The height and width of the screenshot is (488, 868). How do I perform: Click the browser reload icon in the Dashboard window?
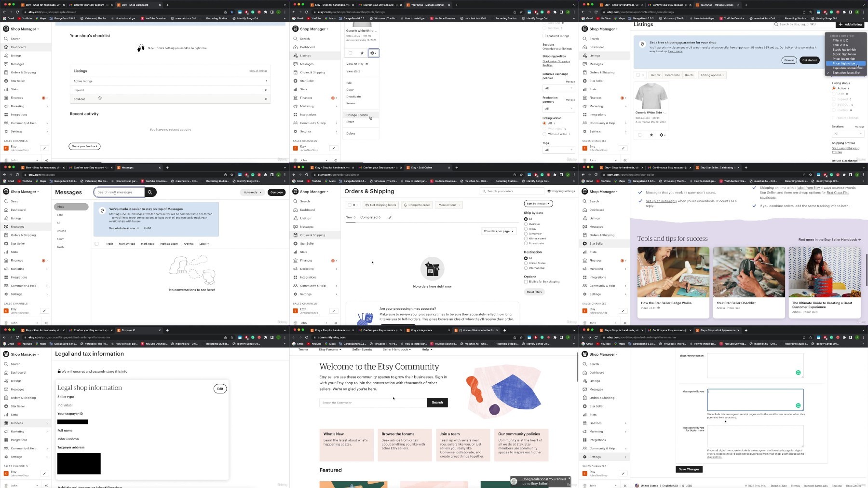(17, 12)
